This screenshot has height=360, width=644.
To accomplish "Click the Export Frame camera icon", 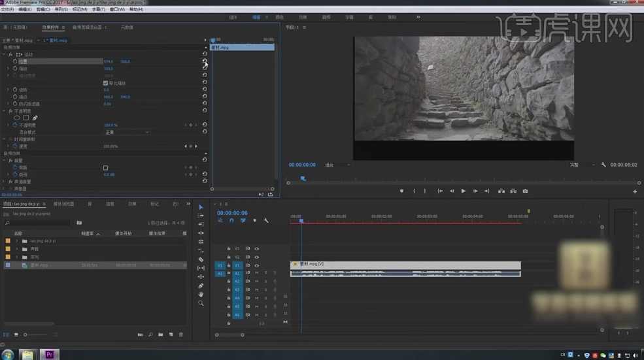I will click(x=525, y=191).
